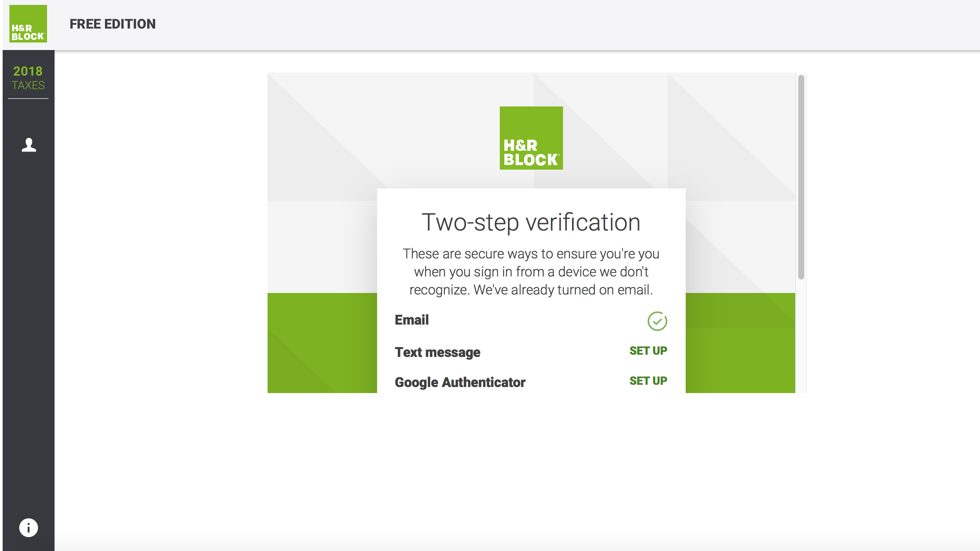
Task: Click the large H&R Block logo in panel
Action: (x=531, y=138)
